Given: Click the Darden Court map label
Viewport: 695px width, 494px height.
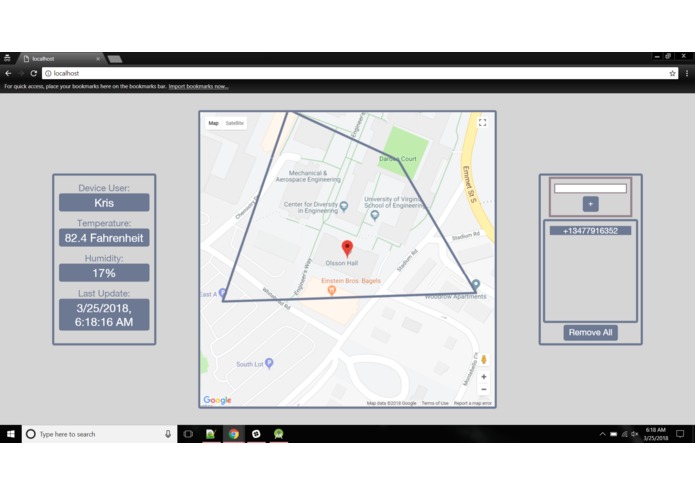Looking at the screenshot, I should [398, 159].
